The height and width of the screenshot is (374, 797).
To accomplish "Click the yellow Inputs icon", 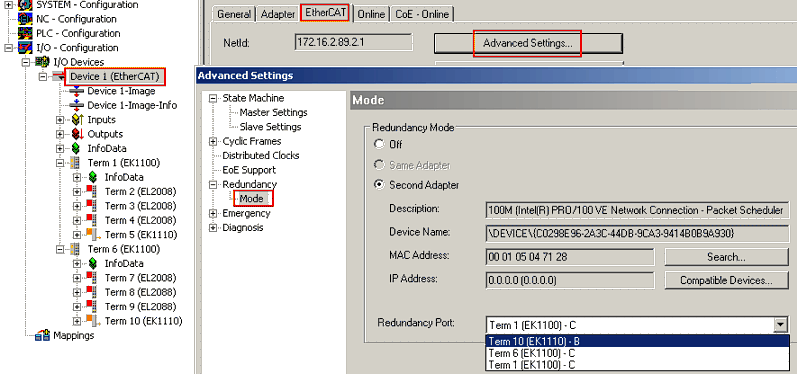I will tap(77, 120).
